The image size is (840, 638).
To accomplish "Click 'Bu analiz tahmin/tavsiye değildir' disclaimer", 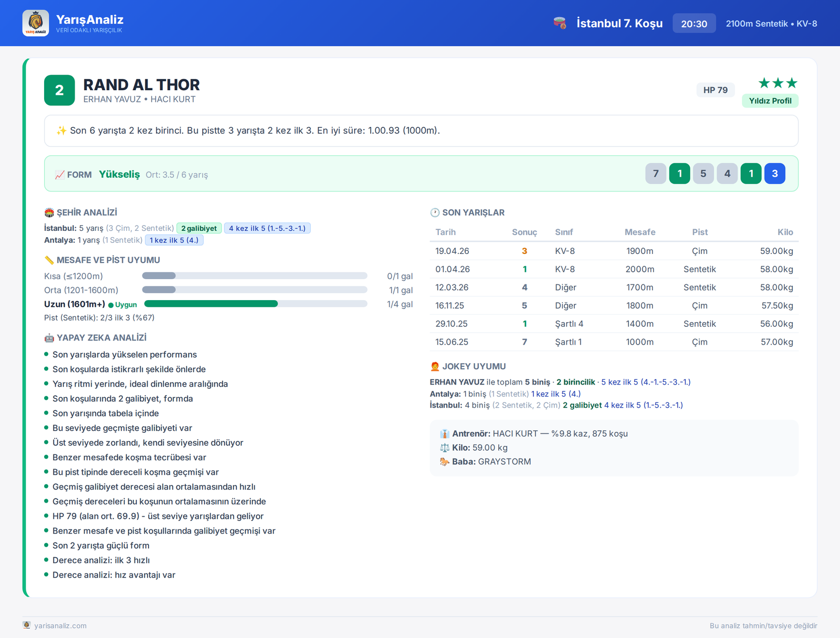I will point(763,625).
